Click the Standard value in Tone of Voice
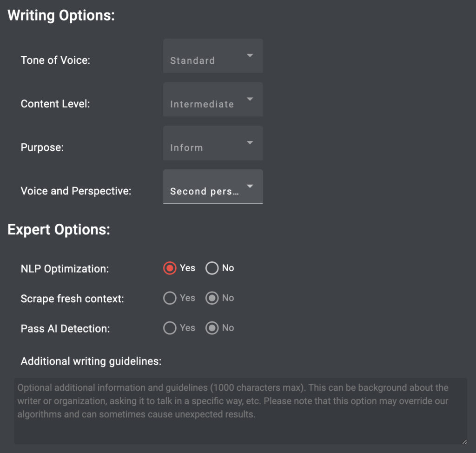 192,60
